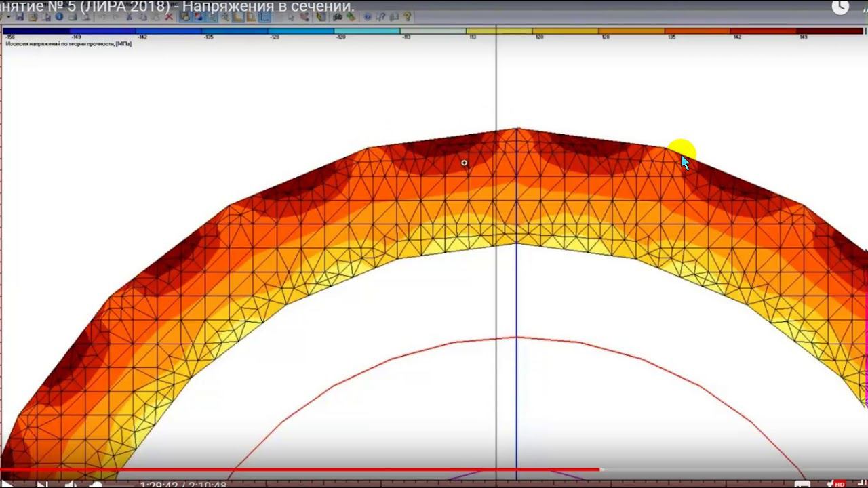The image size is (868, 488).
Task: Click the arch apex vertex at top center
Action: [x=517, y=128]
